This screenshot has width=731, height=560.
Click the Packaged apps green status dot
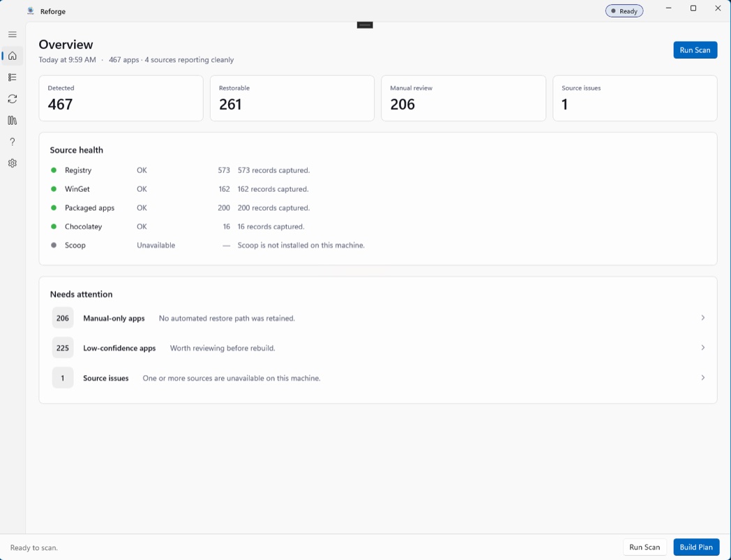[54, 208]
